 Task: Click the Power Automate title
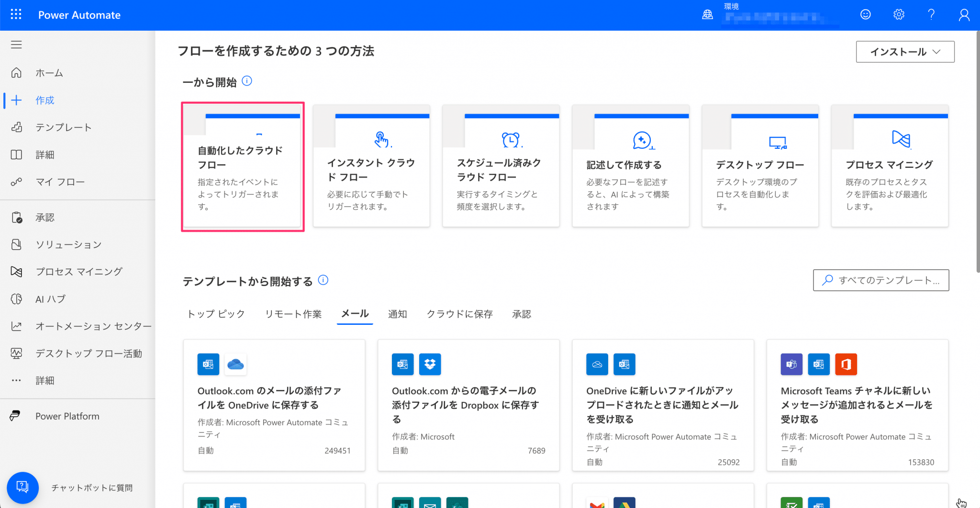pyautogui.click(x=79, y=15)
